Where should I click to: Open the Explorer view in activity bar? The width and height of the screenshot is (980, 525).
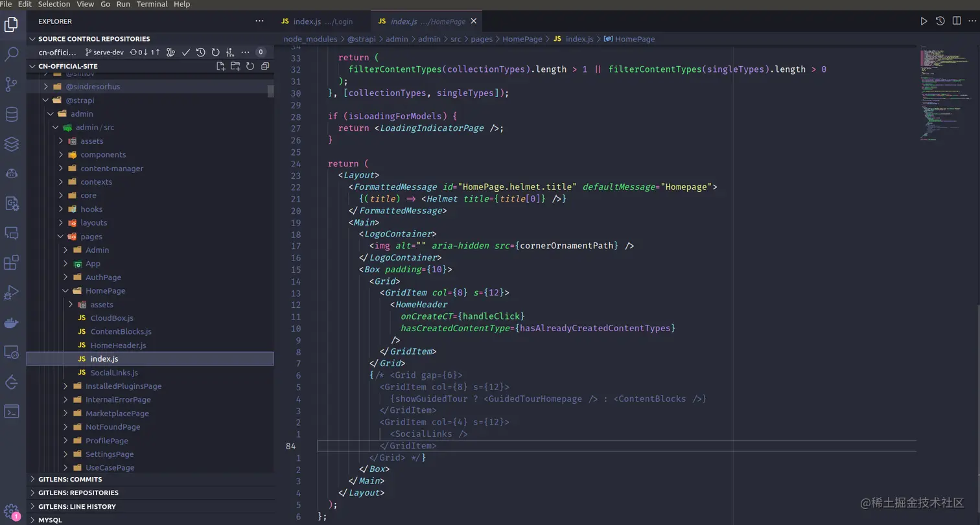coord(11,25)
